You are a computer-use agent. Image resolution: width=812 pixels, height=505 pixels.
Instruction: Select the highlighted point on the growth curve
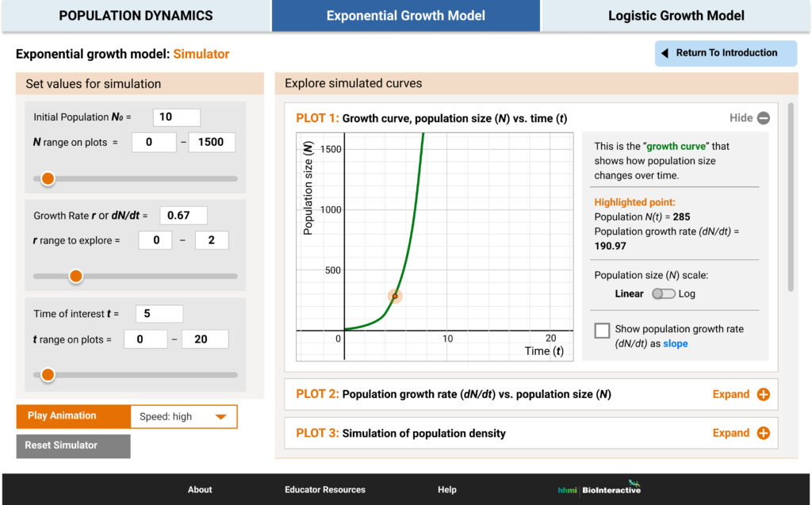tap(394, 295)
